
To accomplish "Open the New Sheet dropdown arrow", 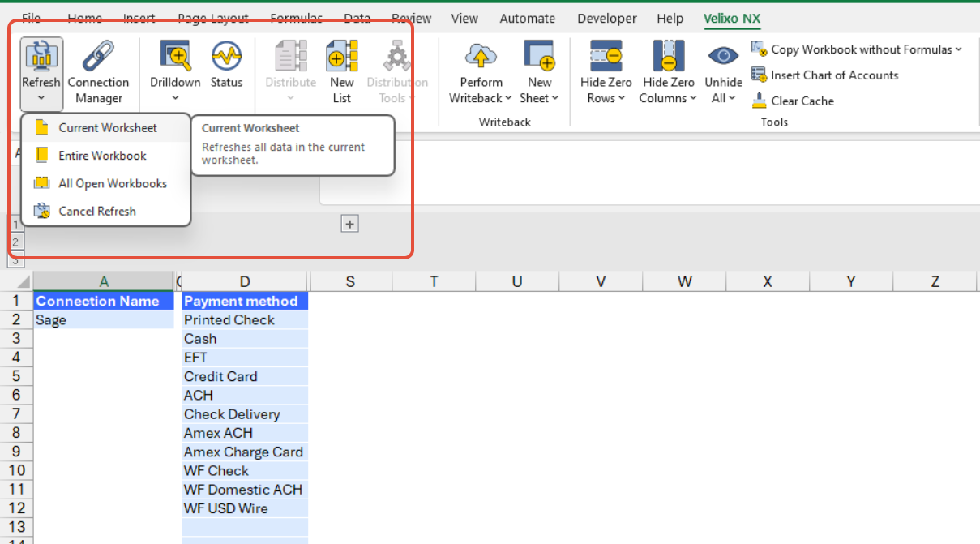I will 555,99.
